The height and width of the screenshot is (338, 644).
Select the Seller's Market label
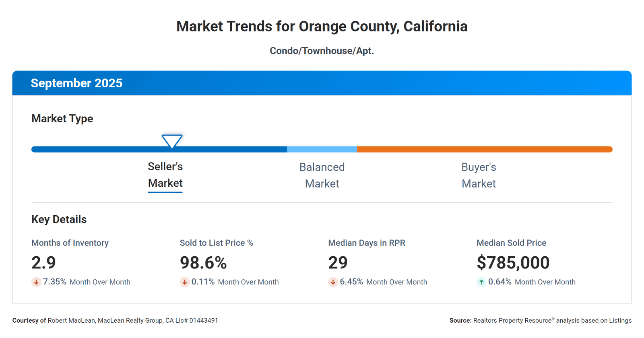165,175
